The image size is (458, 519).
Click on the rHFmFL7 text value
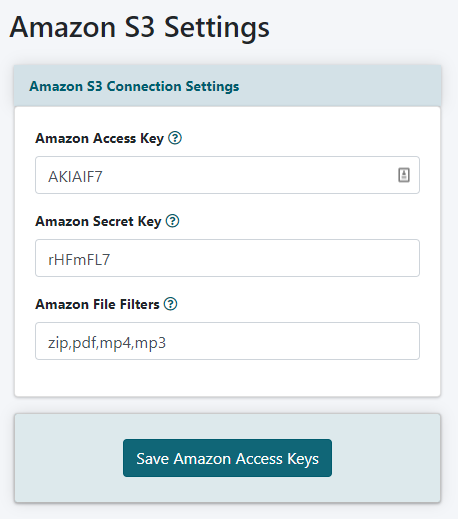(x=79, y=259)
